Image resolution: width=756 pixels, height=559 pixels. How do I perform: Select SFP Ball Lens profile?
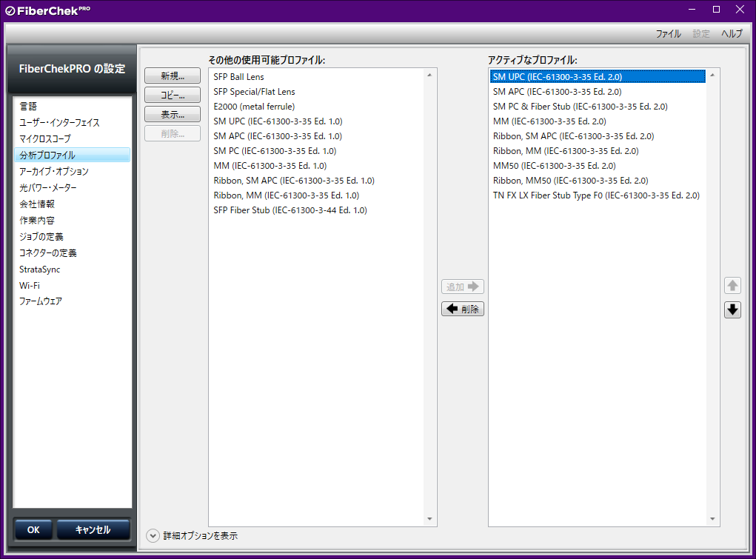pyautogui.click(x=317, y=77)
